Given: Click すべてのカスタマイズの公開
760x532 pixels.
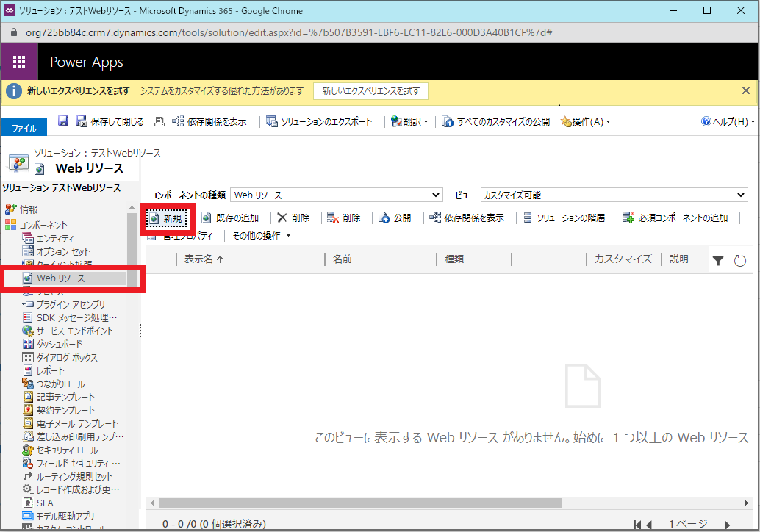Looking at the screenshot, I should tap(496, 122).
